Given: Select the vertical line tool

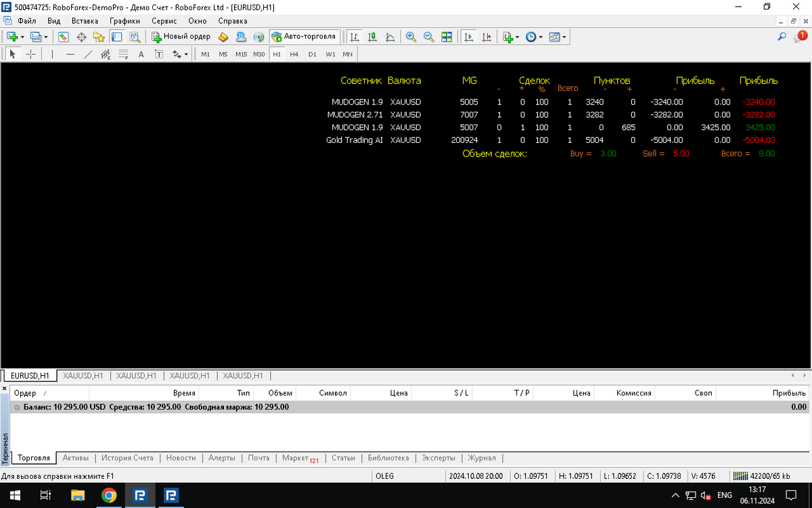Looking at the screenshot, I should (x=52, y=54).
